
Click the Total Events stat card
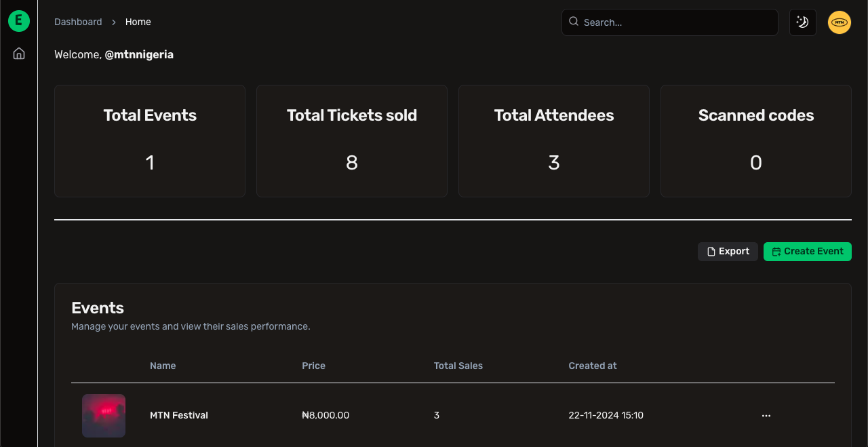tap(149, 140)
